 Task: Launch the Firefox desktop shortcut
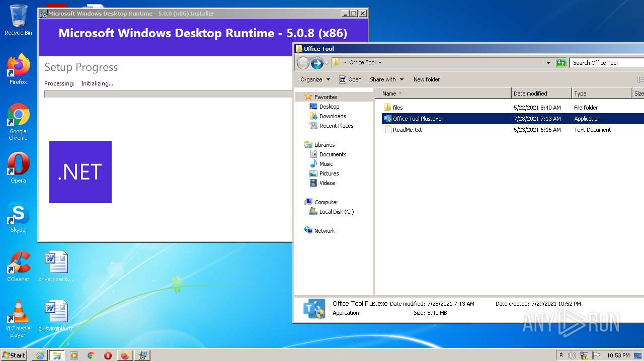(18, 69)
